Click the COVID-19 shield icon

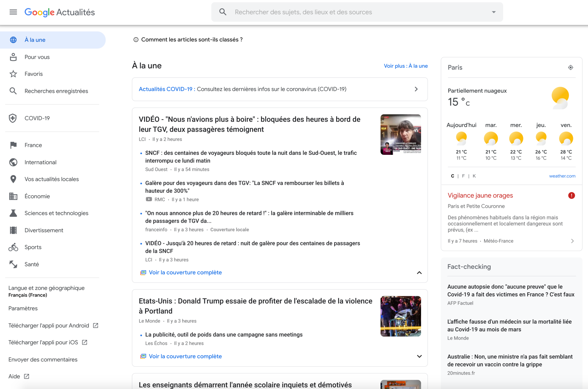pos(13,118)
